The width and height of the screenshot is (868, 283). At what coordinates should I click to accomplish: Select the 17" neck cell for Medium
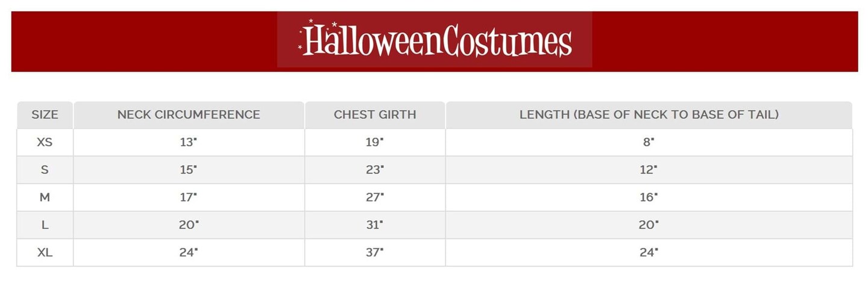(189, 197)
